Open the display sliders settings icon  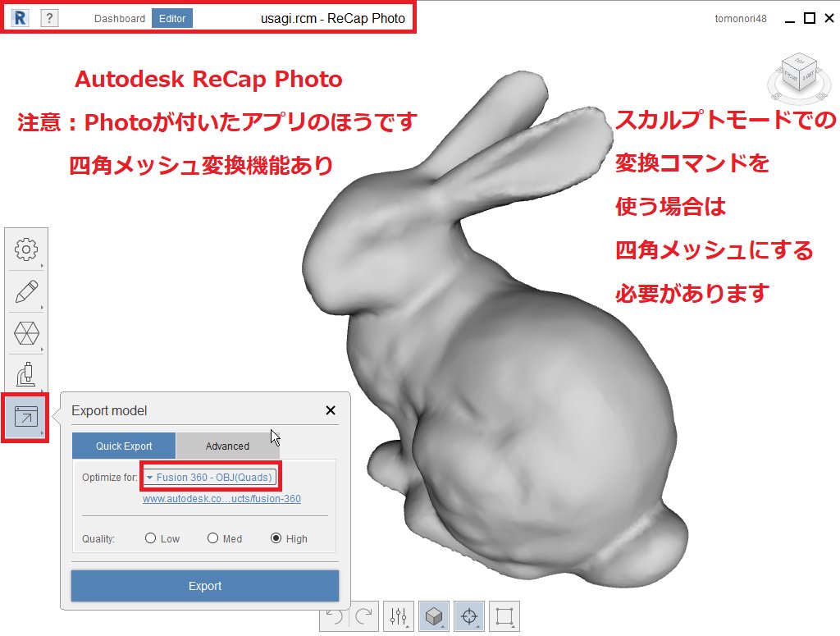pos(398,616)
